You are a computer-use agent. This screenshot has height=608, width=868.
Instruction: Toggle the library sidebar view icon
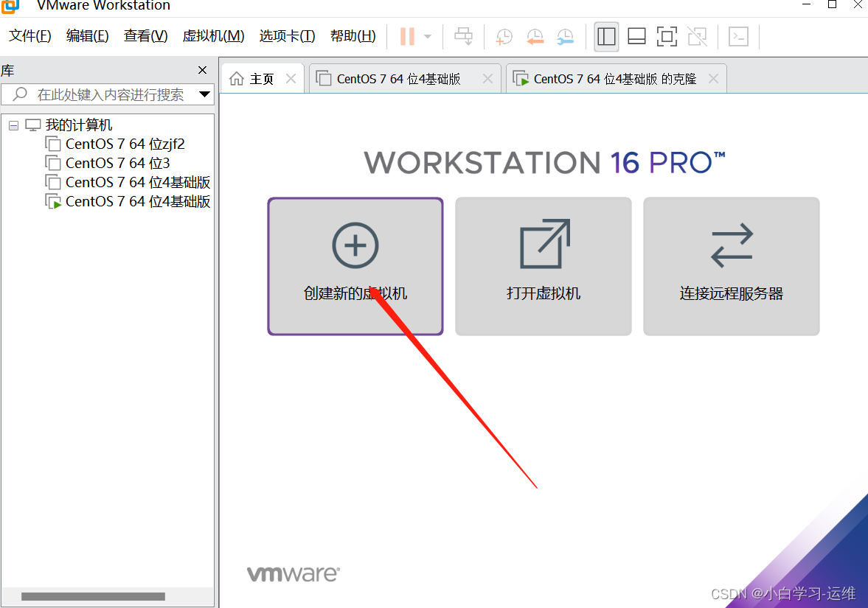click(606, 37)
